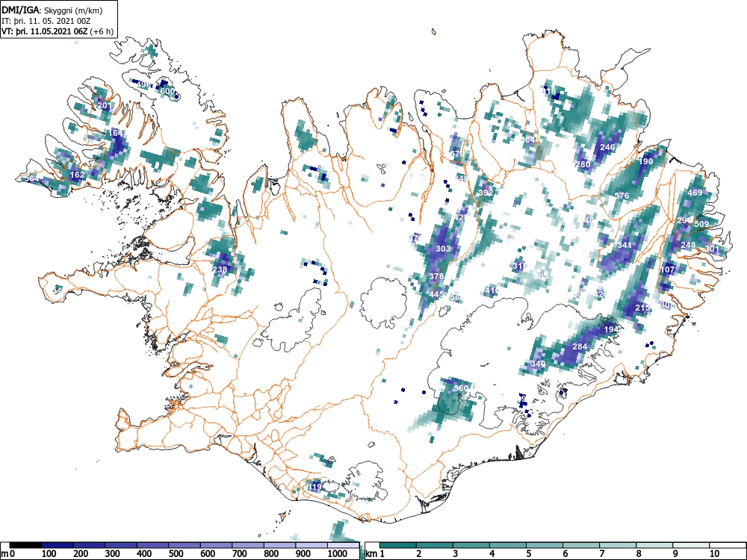Click visibility value 119 near south coast
This screenshot has height=560, width=747.
pyautogui.click(x=315, y=487)
